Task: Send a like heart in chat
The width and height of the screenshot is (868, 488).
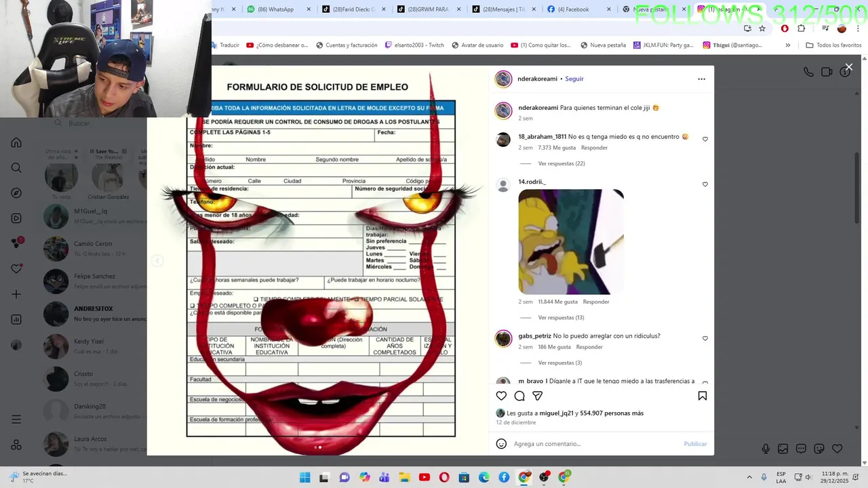Action: [837, 449]
